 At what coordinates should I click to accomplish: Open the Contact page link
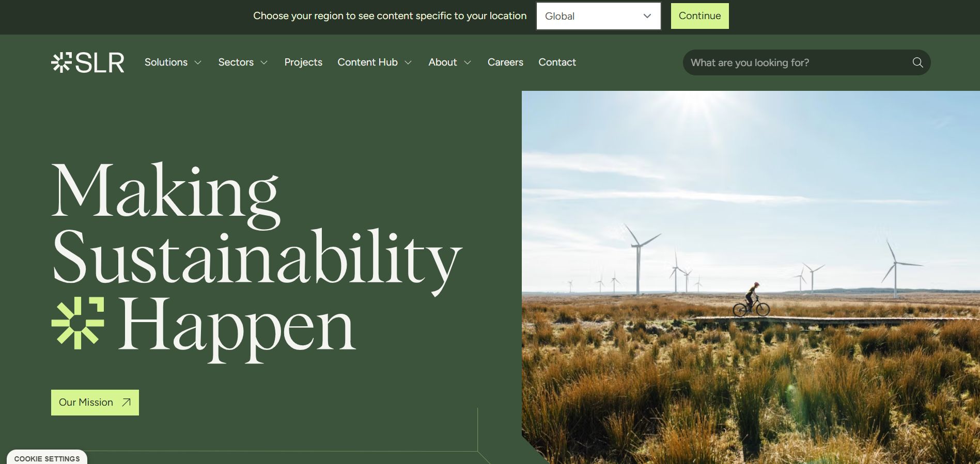tap(557, 62)
